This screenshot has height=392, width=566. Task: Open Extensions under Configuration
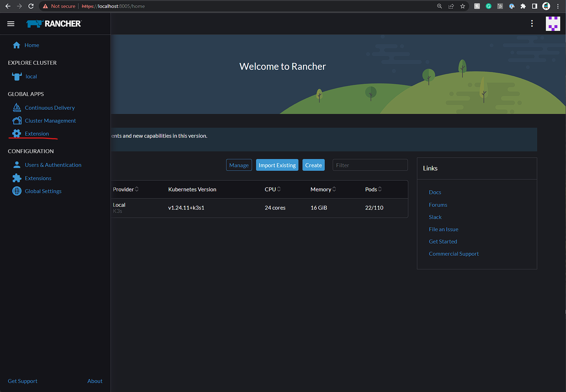[38, 178]
